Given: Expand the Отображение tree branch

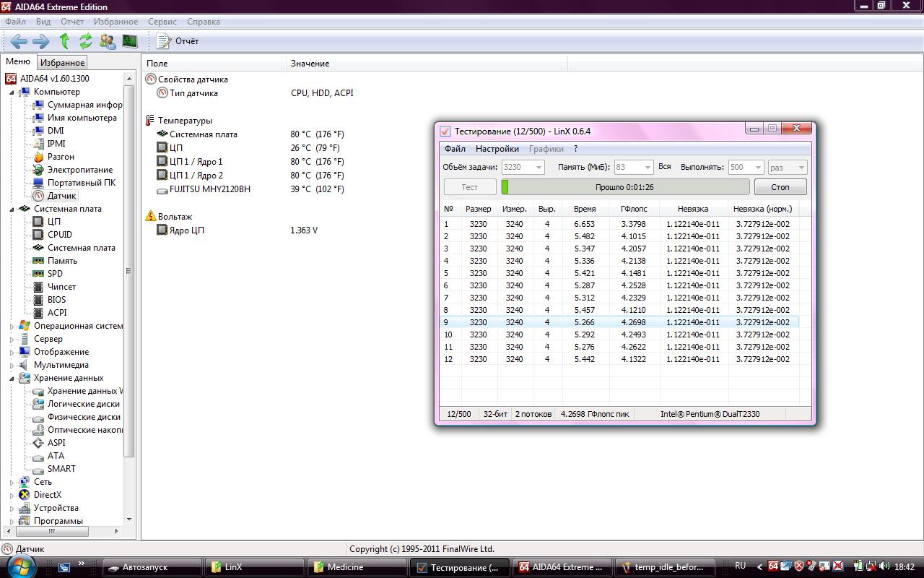Looking at the screenshot, I should coord(12,353).
